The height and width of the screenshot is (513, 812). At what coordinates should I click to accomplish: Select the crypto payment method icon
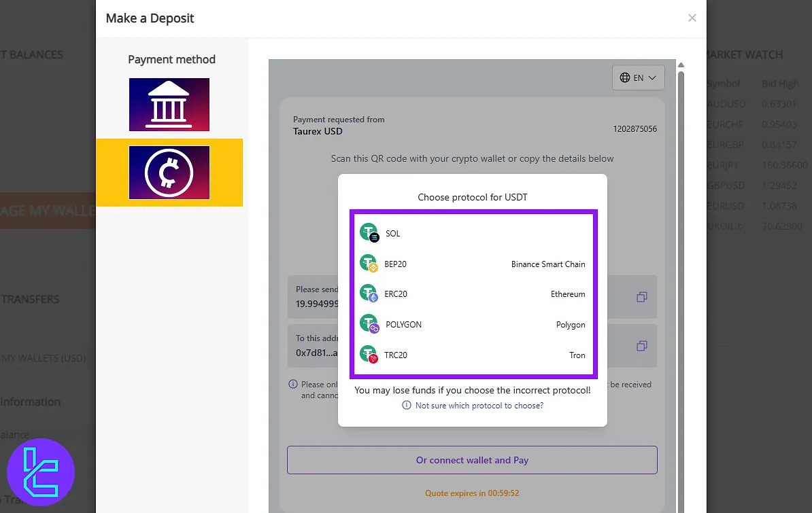tap(169, 173)
